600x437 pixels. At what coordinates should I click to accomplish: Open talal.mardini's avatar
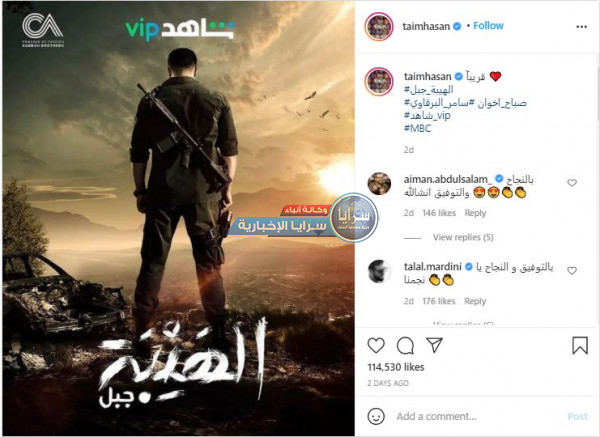click(379, 271)
